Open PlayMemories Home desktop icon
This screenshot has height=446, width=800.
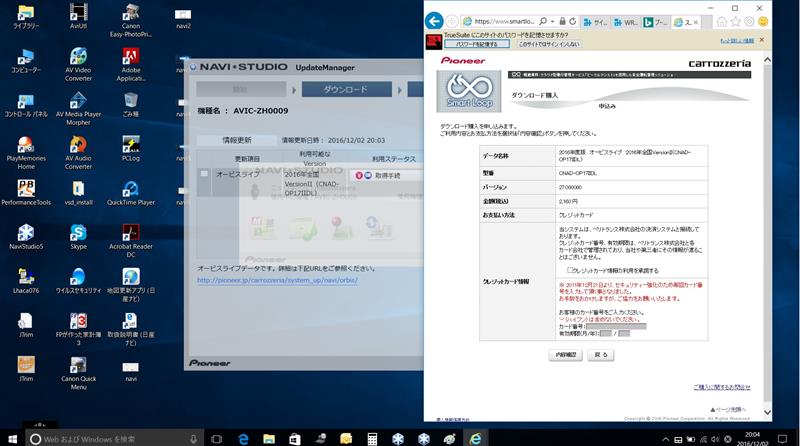click(26, 153)
